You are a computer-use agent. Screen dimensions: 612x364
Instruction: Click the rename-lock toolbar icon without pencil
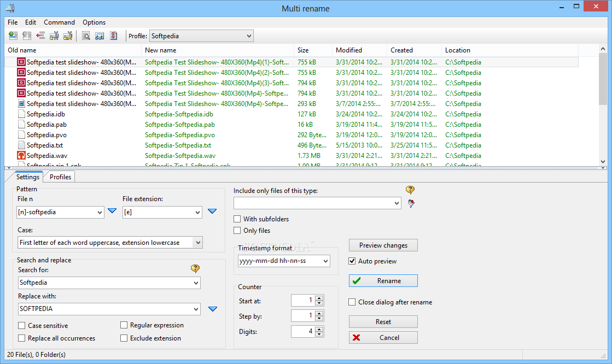point(54,36)
